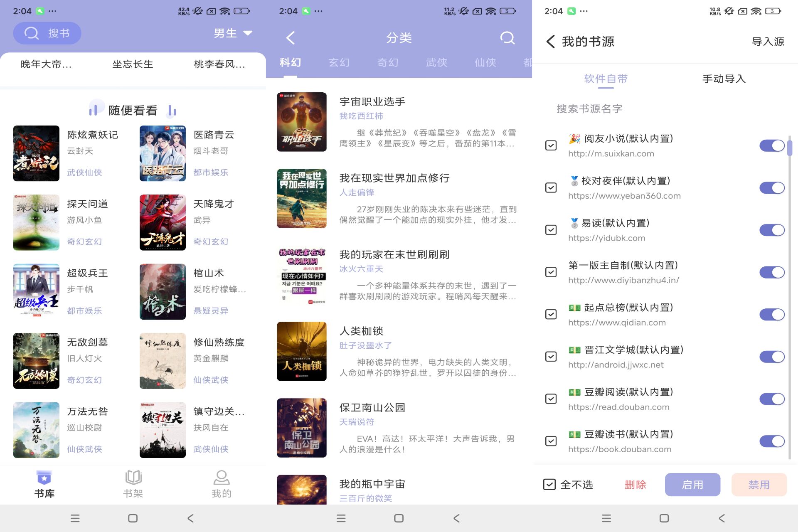Image resolution: width=798 pixels, height=532 pixels.
Task: Click the back arrow on 我的书源 page
Action: pos(550,42)
